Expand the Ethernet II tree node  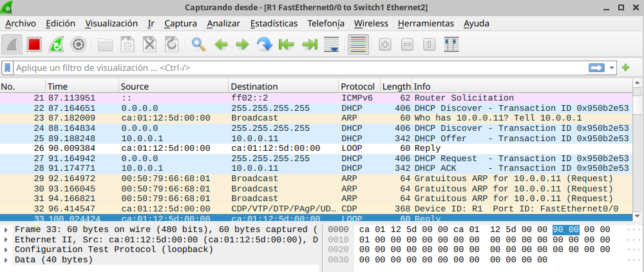6,240
